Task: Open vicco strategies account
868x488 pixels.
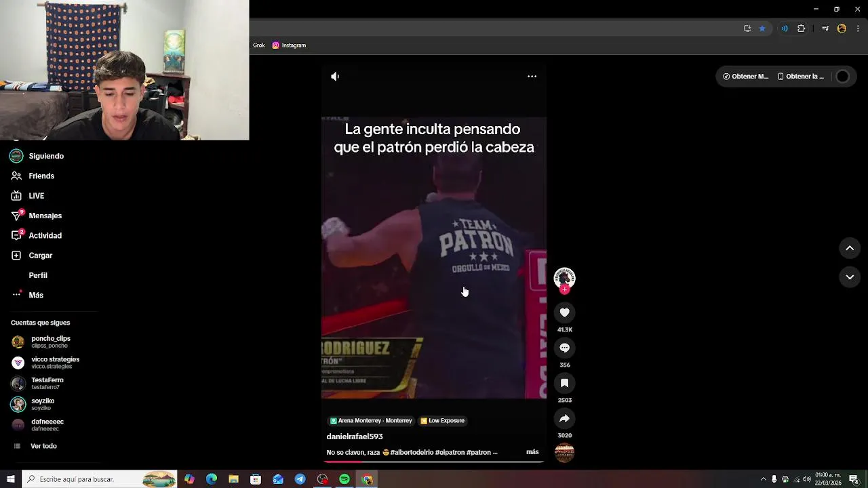Action: 46,363
